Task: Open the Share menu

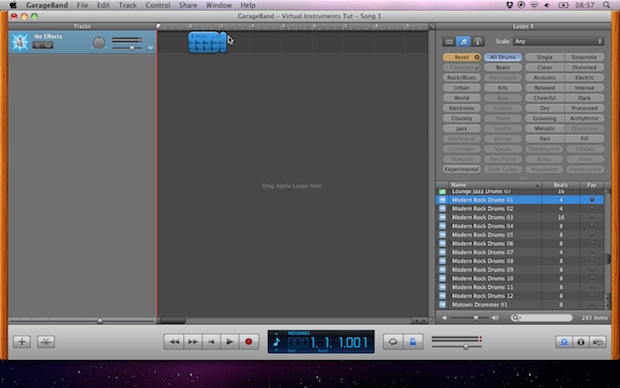Action: 187,5
